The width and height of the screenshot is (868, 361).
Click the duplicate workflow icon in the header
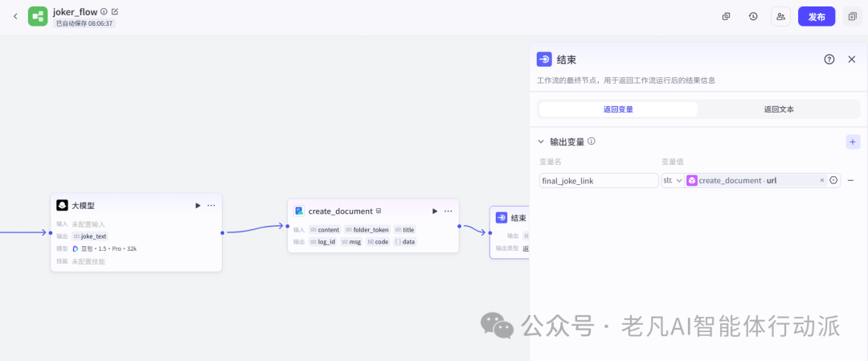pyautogui.click(x=727, y=17)
